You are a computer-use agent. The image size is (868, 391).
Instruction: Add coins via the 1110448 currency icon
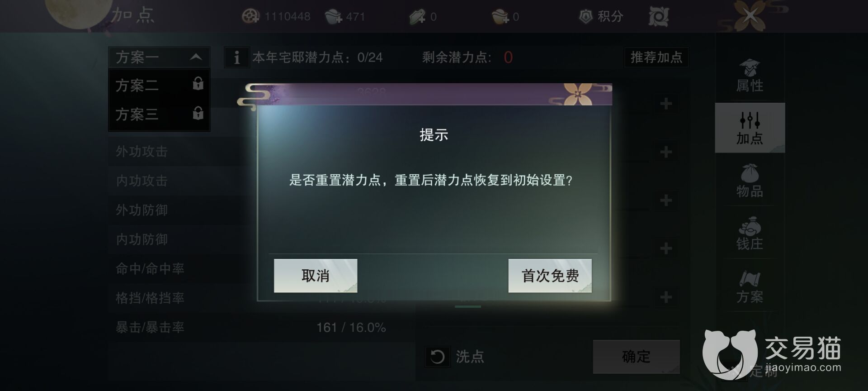click(250, 17)
